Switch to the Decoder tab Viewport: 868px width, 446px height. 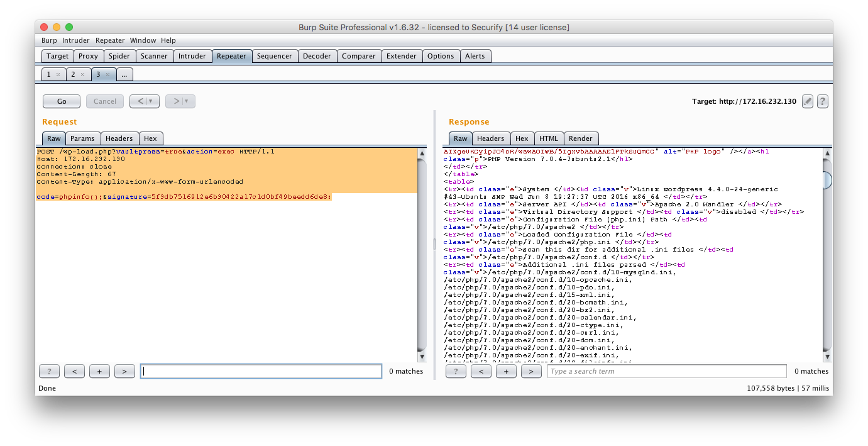pos(317,56)
